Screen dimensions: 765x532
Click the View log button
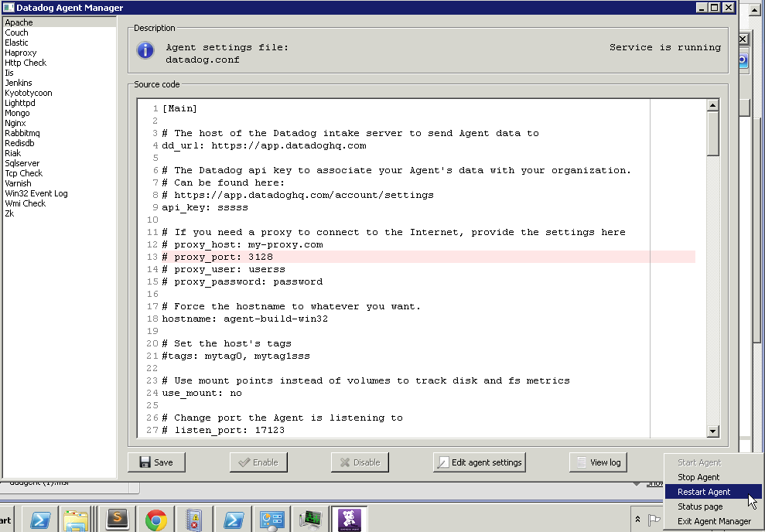tap(598, 462)
